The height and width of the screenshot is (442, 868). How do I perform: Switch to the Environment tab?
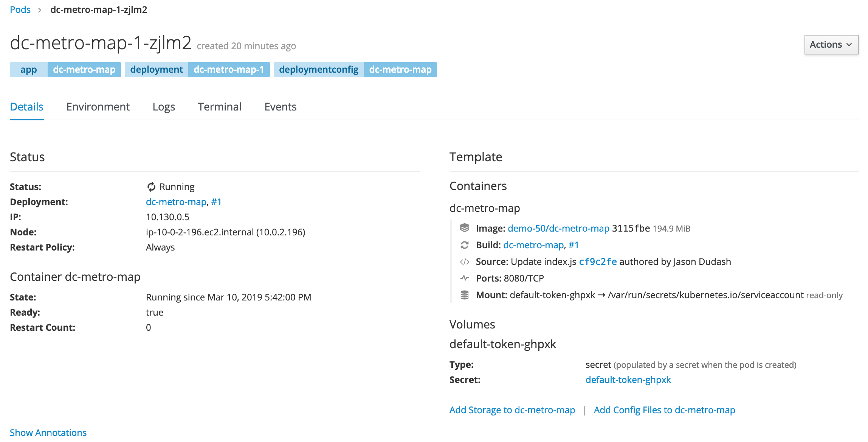pos(98,107)
